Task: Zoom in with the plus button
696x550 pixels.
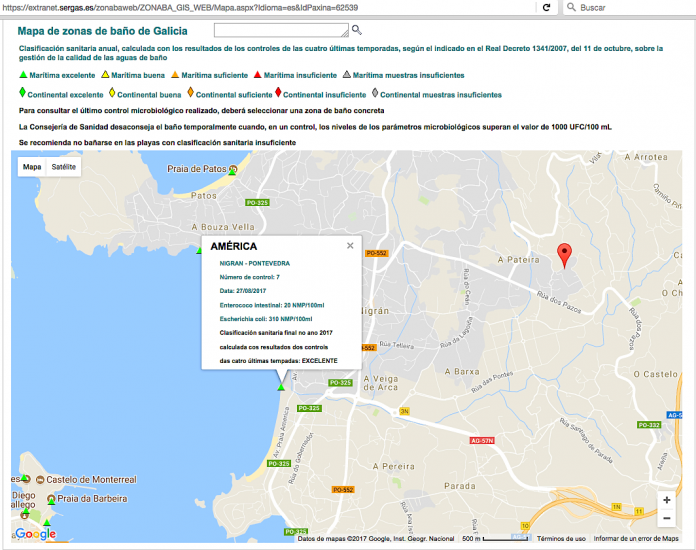Action: click(666, 500)
